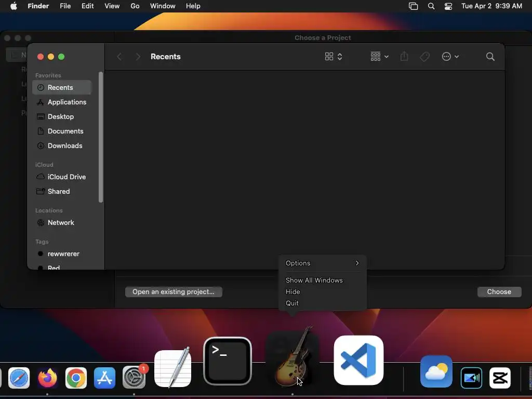Select Documents in the sidebar
Screen dimensions: 532x399
[x=62, y=131]
